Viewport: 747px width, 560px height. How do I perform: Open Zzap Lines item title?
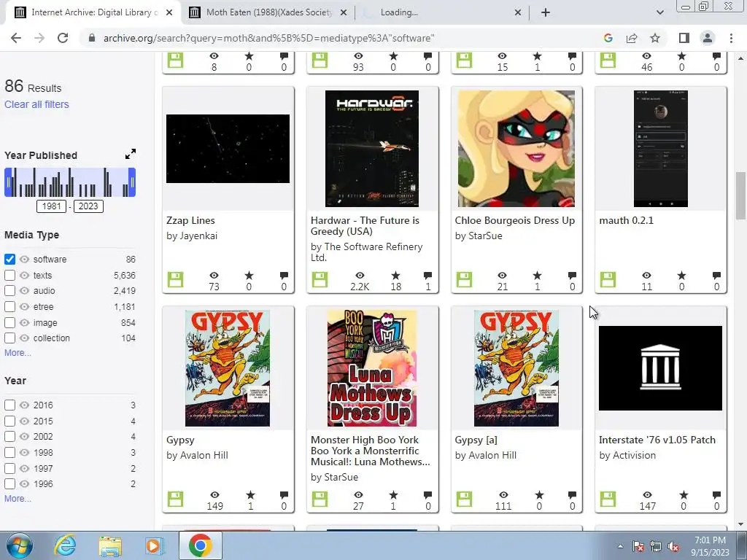pos(190,220)
